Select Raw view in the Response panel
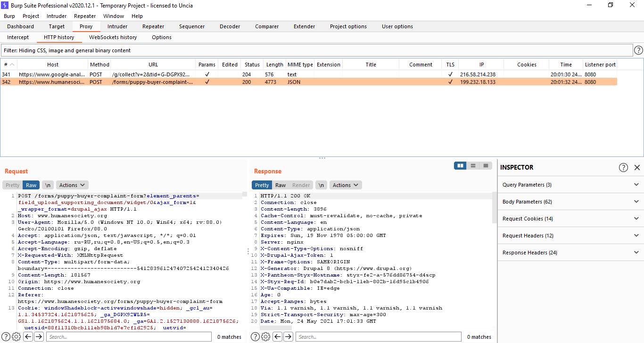The width and height of the screenshot is (644, 343). pyautogui.click(x=281, y=185)
